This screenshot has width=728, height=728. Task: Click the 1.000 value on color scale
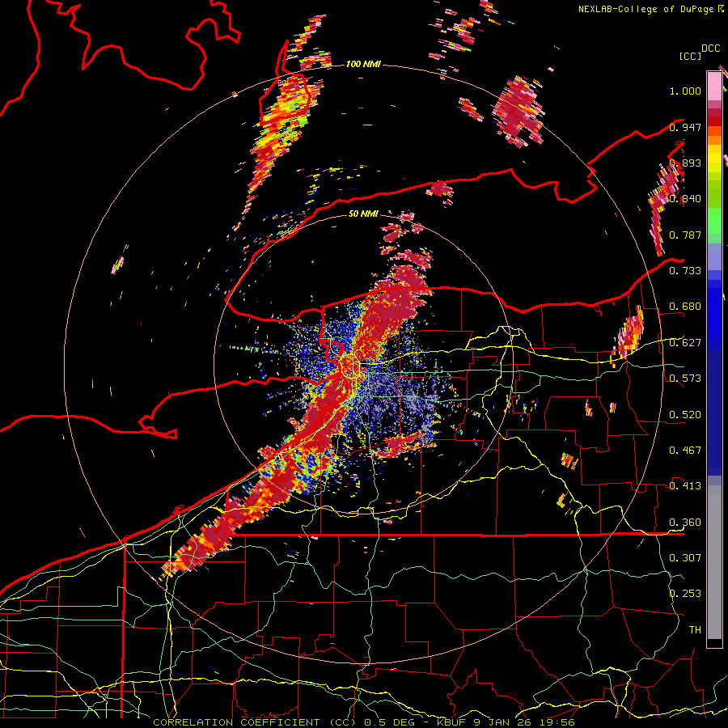click(685, 91)
